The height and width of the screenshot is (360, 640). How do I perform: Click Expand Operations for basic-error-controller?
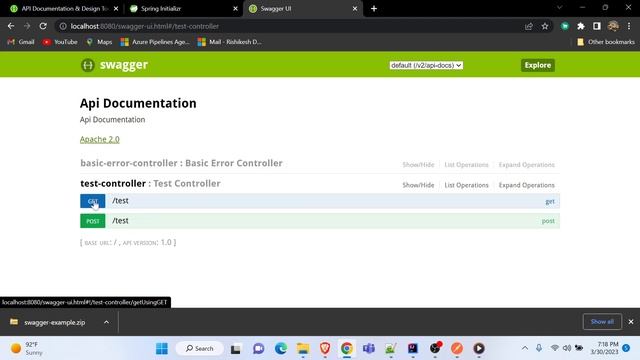click(x=527, y=165)
